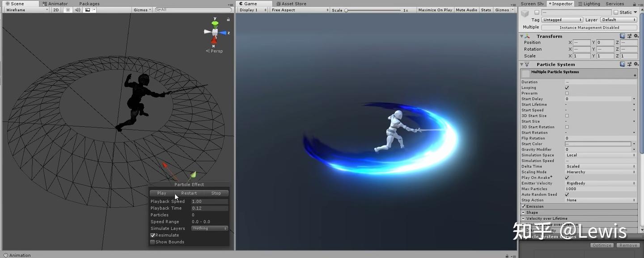Click the plus icon to add particle module
This screenshot has width=644, height=258.
(635, 75)
